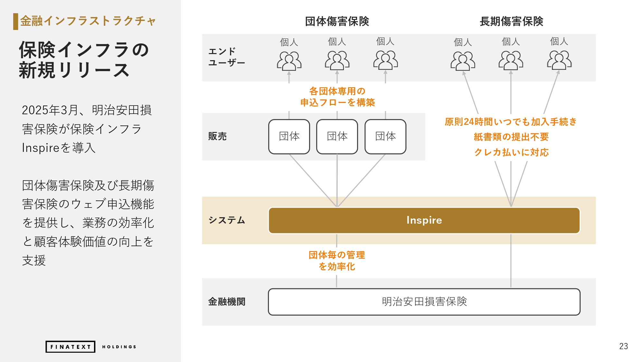This screenshot has width=644, height=362.
Task: Click the orange text 各団体専用の申込フローを構築
Action: point(337,97)
